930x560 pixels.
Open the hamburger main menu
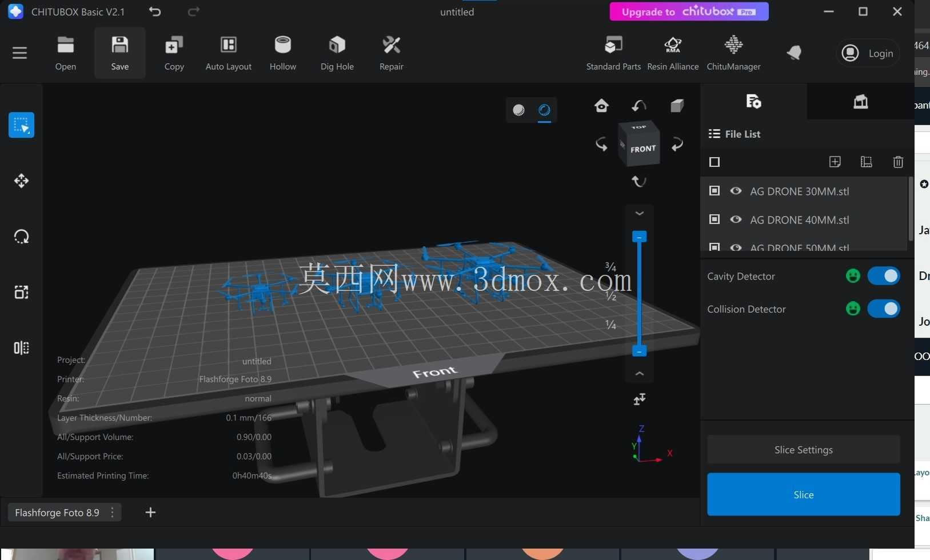point(20,53)
